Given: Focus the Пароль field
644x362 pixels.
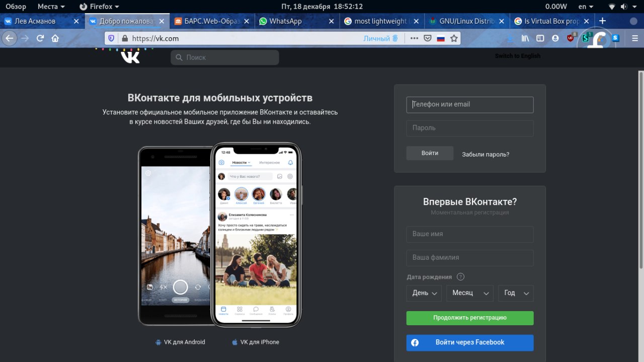Looking at the screenshot, I should (470, 128).
